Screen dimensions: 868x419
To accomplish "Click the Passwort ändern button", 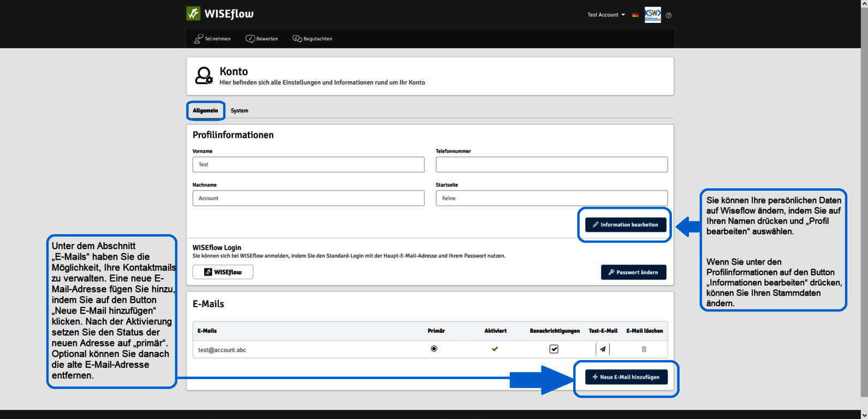I will click(633, 272).
